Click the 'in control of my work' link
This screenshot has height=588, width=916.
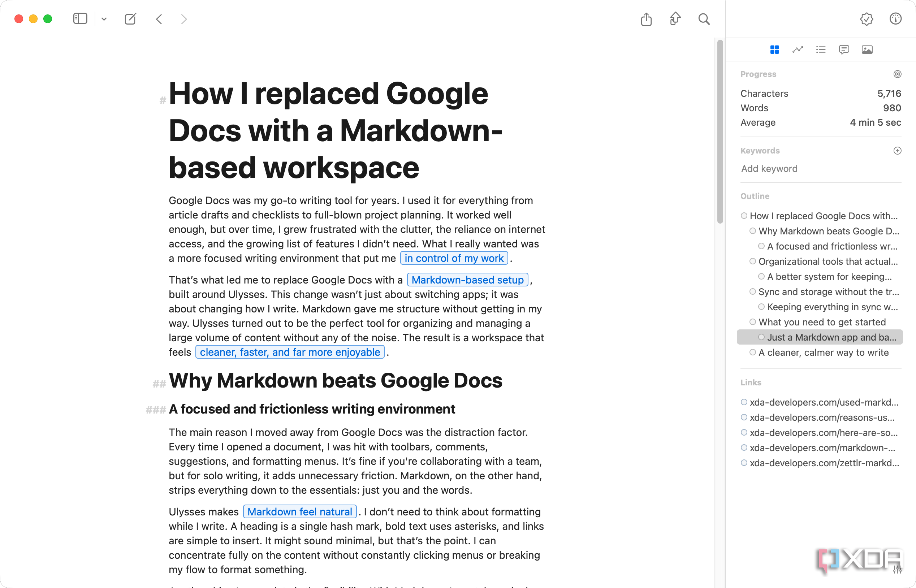tap(454, 259)
